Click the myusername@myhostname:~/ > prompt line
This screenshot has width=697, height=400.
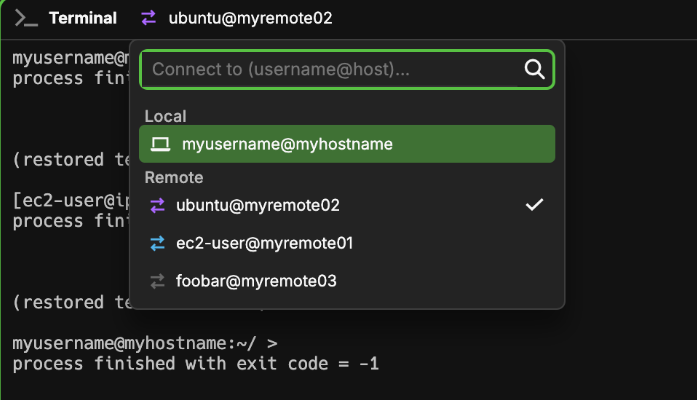(144, 343)
